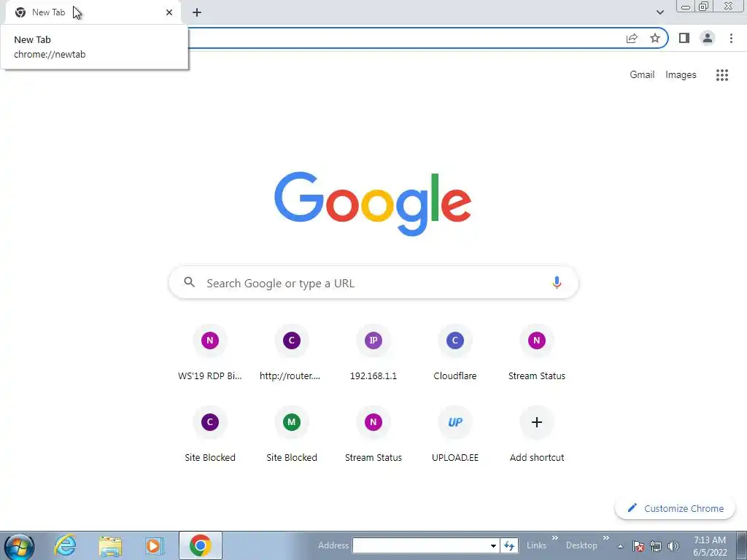Click the Links toolbar label
Image resolution: width=747 pixels, height=560 pixels.
[536, 545]
